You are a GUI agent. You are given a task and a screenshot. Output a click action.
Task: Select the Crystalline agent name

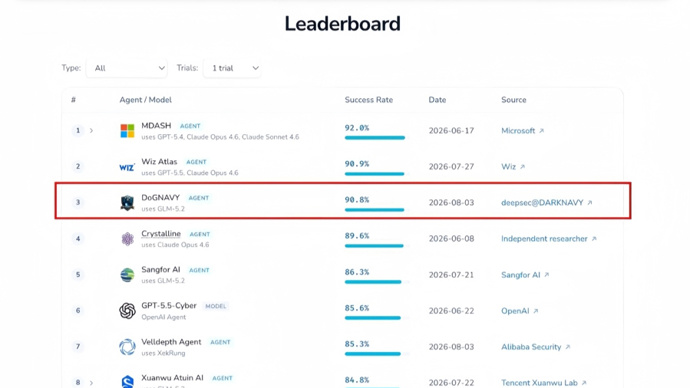[161, 234]
